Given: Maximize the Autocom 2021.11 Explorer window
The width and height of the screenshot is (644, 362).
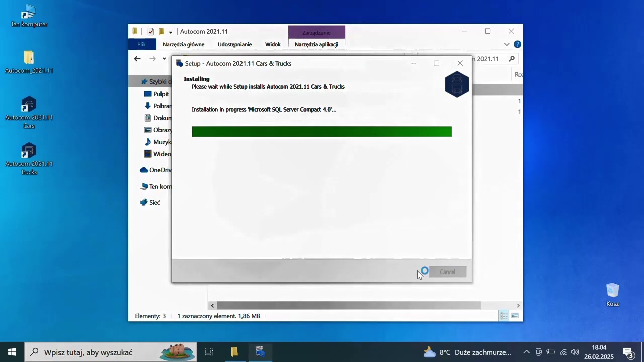Looking at the screenshot, I should 488,31.
